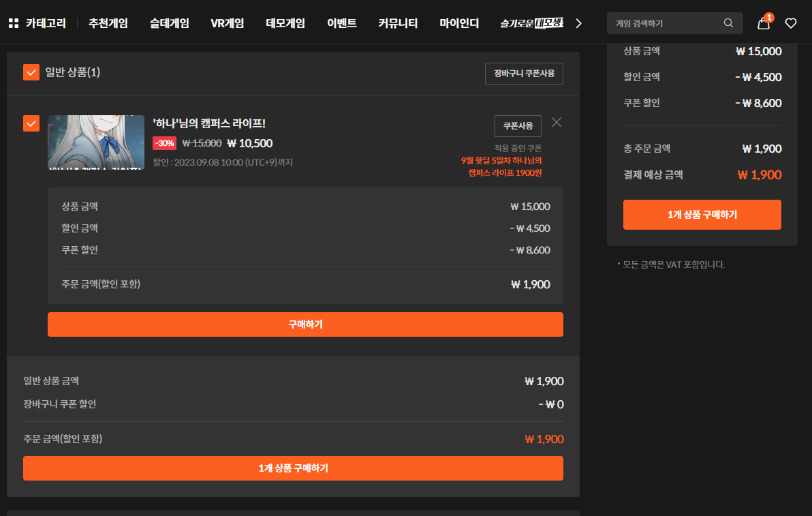Image resolution: width=812 pixels, height=516 pixels.
Task: Open the shopping cart icon
Action: coord(764,24)
